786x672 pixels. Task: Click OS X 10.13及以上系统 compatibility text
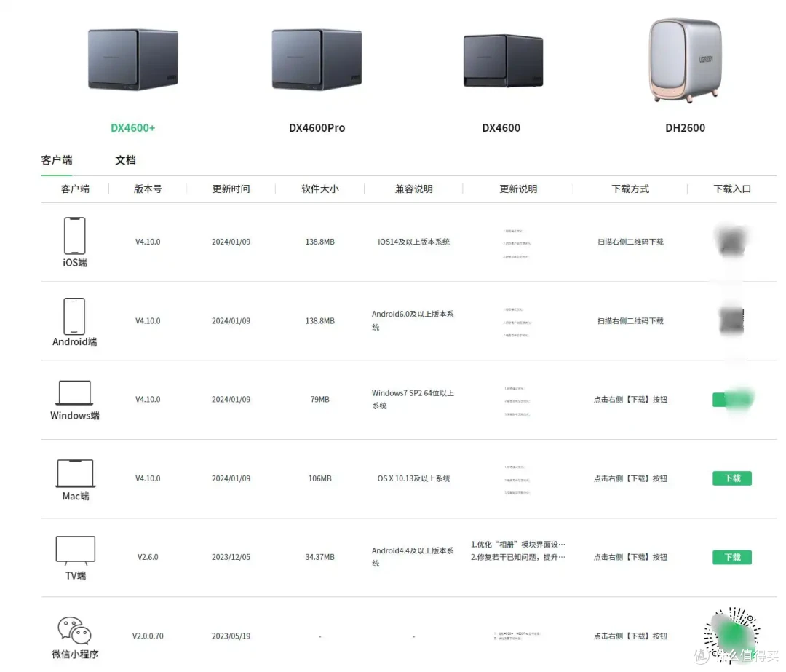(413, 478)
